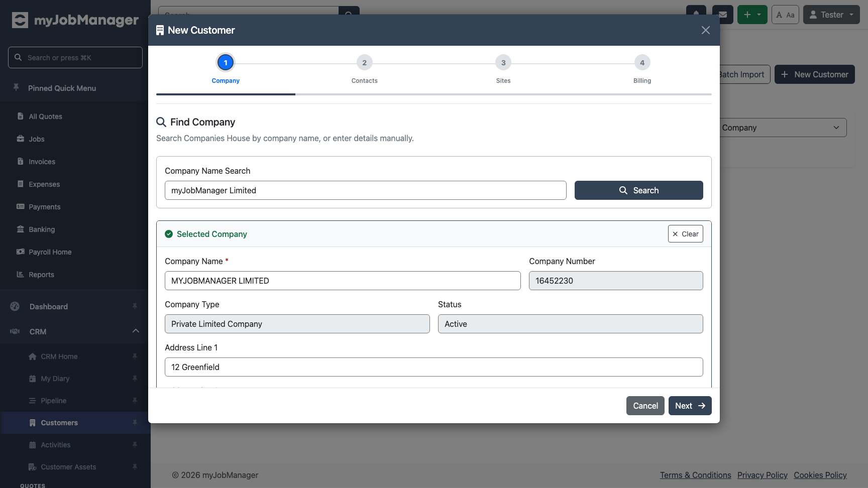This screenshot has width=868, height=488.
Task: Click the My Diary calendar icon
Action: pyautogui.click(x=33, y=379)
